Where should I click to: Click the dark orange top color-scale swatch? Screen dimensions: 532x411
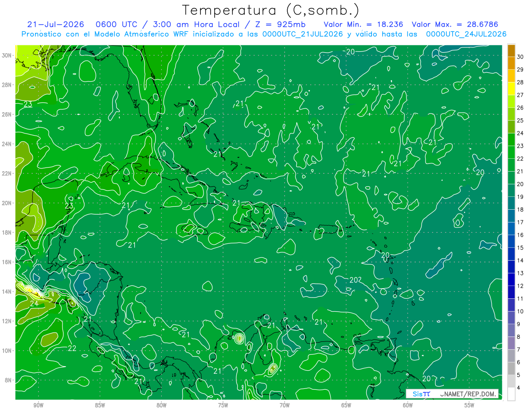tap(511, 51)
